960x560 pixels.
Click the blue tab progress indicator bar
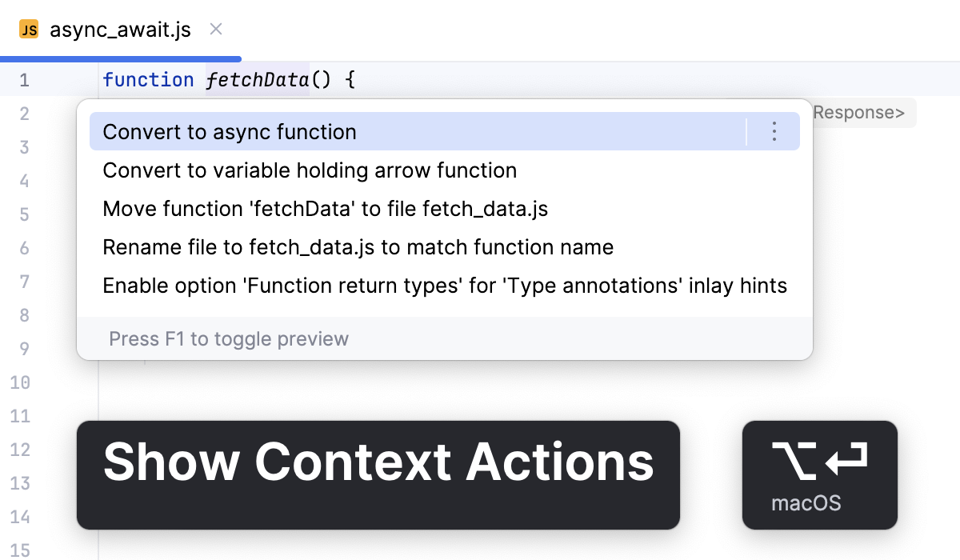tap(120, 58)
